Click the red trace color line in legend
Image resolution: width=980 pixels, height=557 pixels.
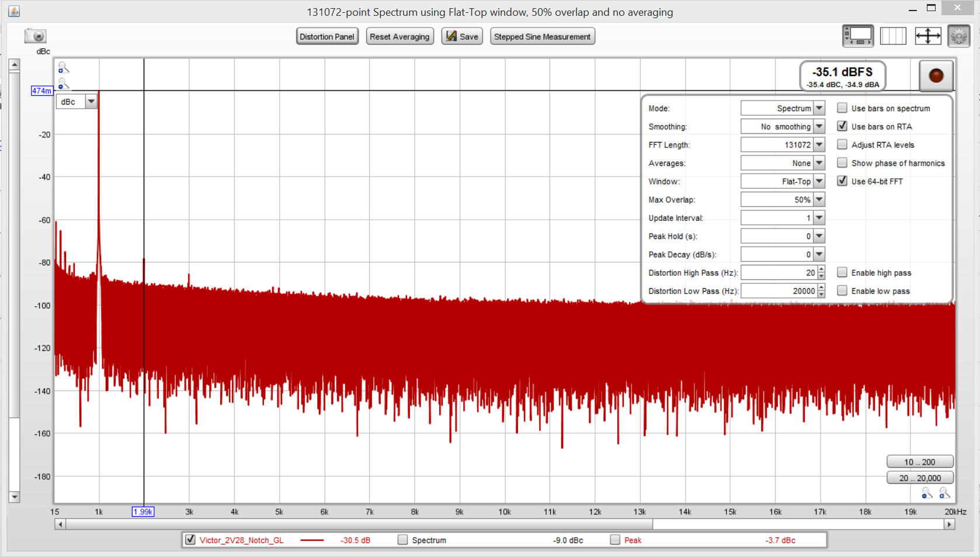pyautogui.click(x=312, y=540)
